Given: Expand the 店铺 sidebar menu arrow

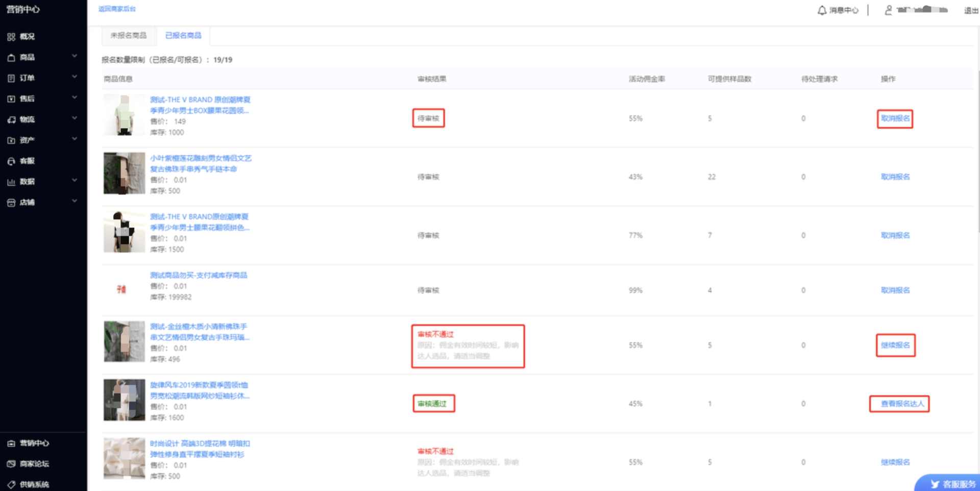Looking at the screenshot, I should click(75, 201).
